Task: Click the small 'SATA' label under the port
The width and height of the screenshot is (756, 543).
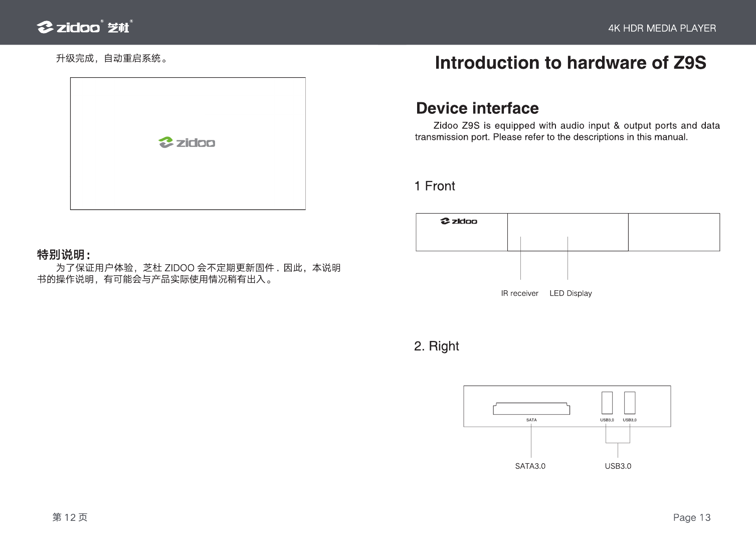Action: 531,420
